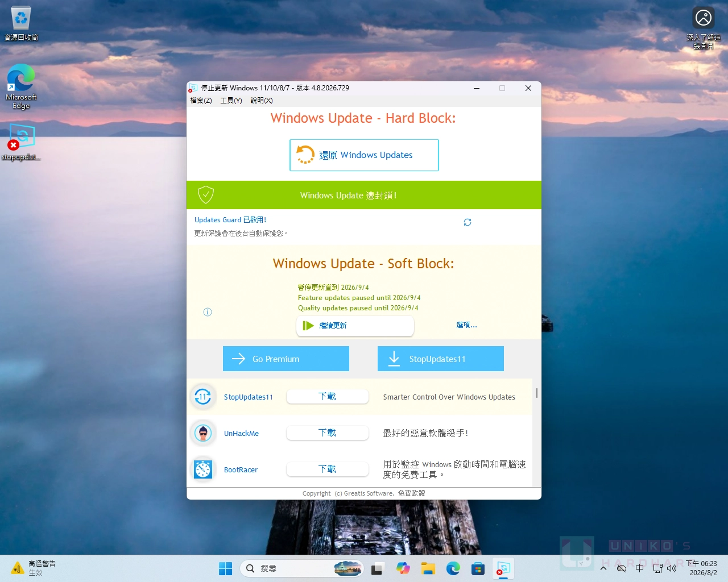The height and width of the screenshot is (582, 728).
Task: Click the info icon in the Soft Block section
Action: pyautogui.click(x=208, y=312)
